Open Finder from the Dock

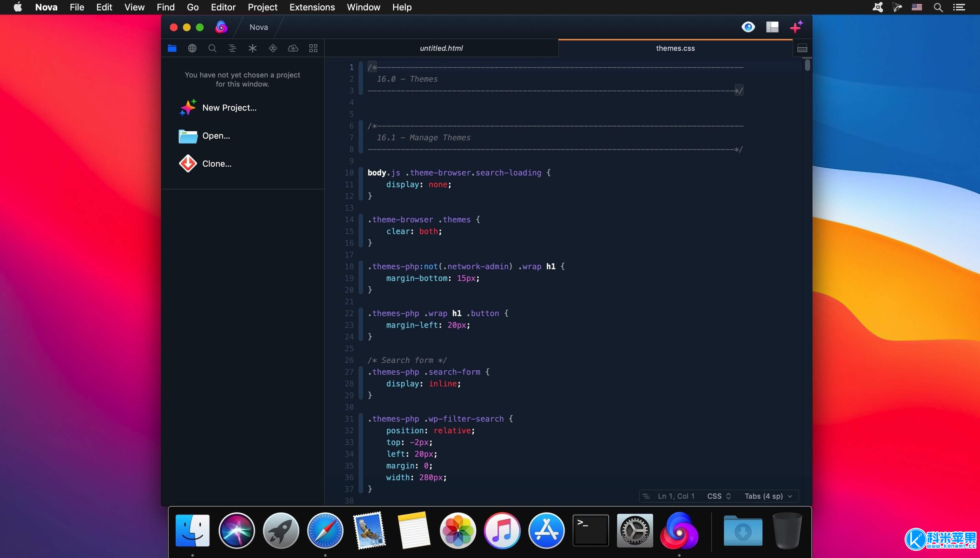(192, 530)
